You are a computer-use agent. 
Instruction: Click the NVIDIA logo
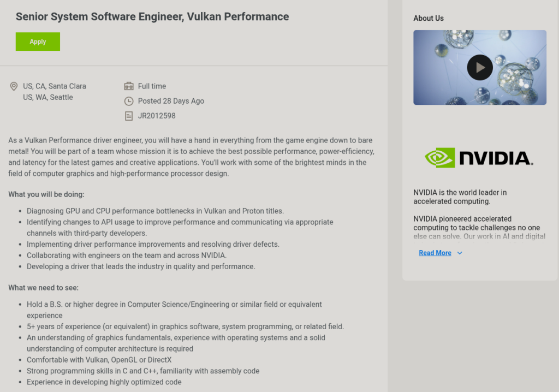click(x=479, y=158)
